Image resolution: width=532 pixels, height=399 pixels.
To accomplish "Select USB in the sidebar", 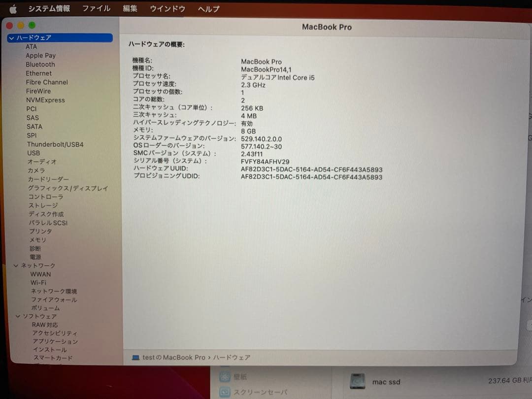I will tap(33, 153).
